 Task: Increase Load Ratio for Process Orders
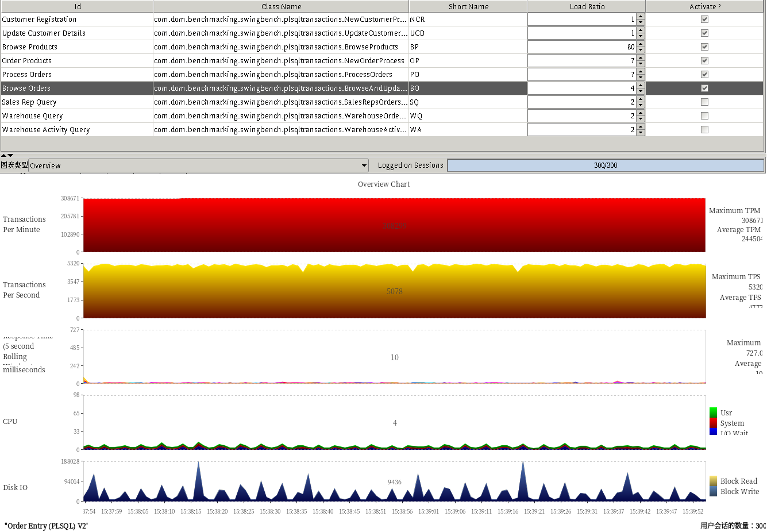(x=641, y=71)
